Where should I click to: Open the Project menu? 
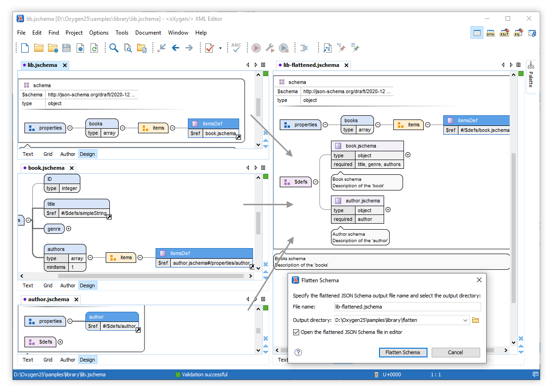[74, 33]
